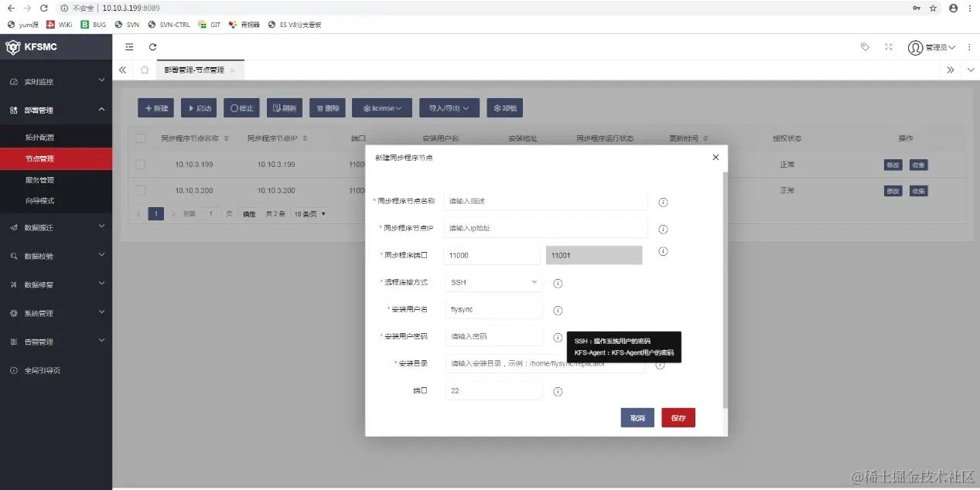Click the refresh icon in the app top bar
The width and height of the screenshot is (980, 490).
pos(152,47)
